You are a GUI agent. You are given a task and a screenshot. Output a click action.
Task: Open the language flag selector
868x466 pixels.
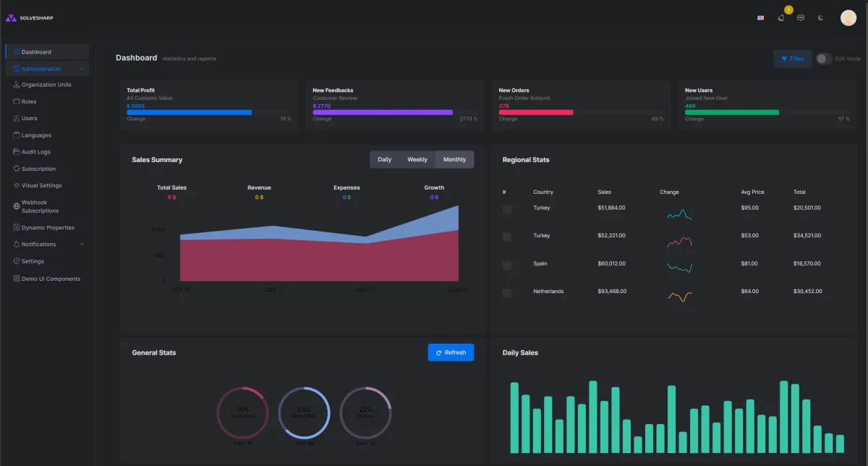tap(760, 18)
